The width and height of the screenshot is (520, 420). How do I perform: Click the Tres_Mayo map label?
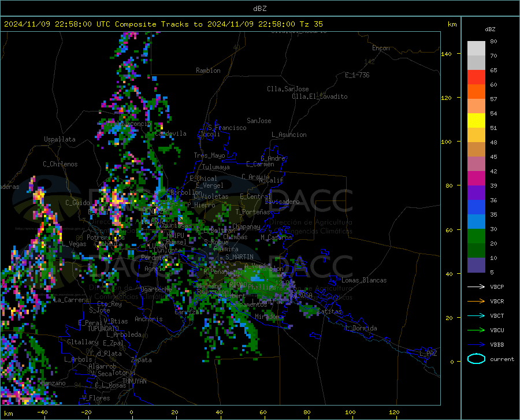[x=209, y=155]
